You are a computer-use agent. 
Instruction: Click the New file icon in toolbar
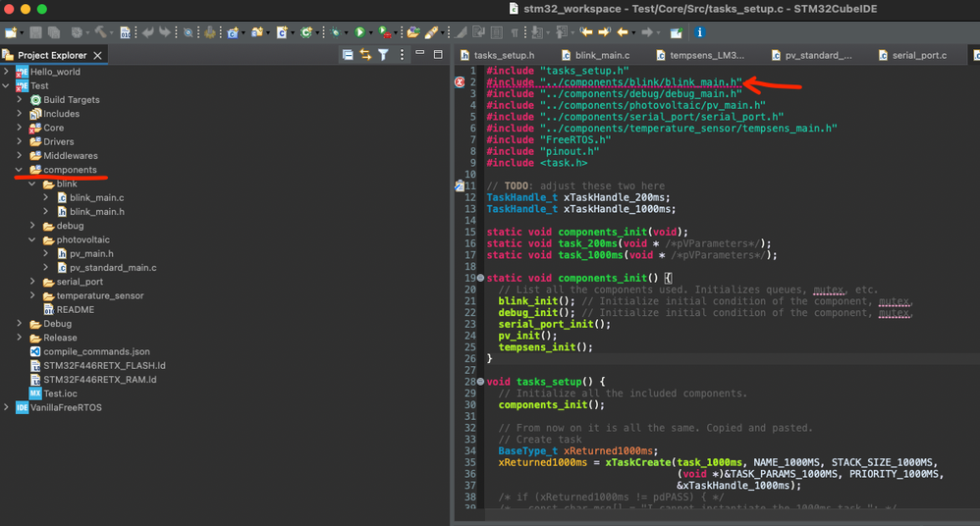11,32
